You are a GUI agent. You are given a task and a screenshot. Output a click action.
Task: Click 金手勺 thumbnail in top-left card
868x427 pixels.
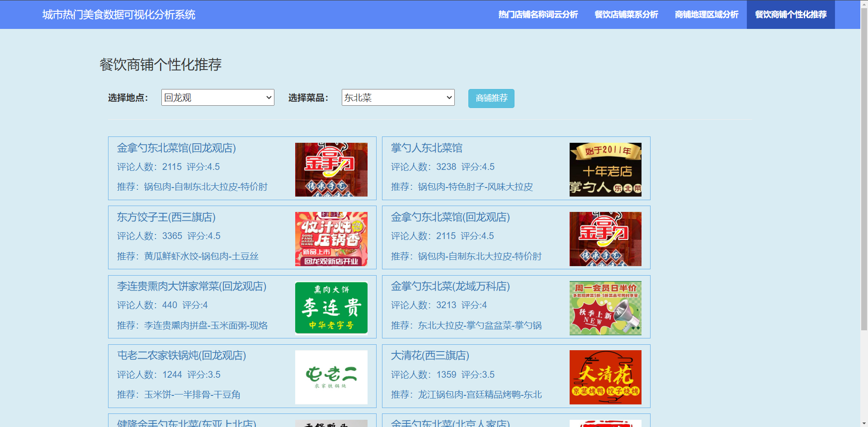(x=331, y=169)
